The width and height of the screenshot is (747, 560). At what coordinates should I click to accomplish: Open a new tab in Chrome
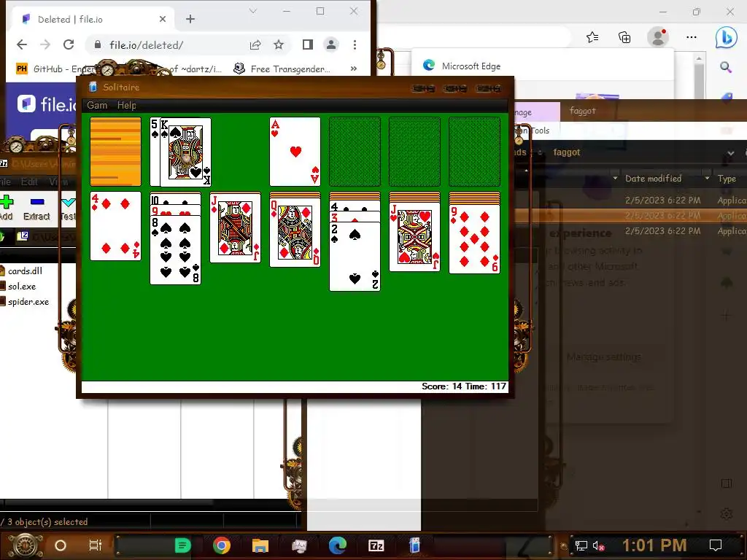click(190, 19)
